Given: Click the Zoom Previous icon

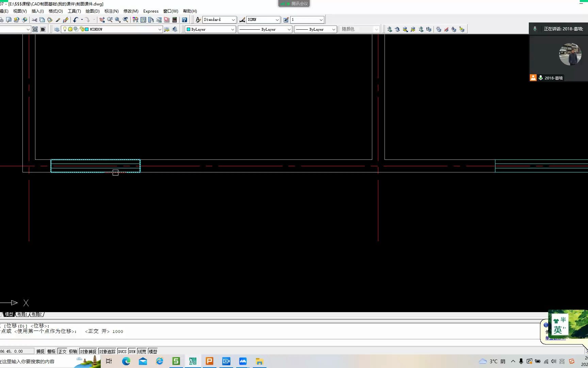Looking at the screenshot, I should point(126,20).
